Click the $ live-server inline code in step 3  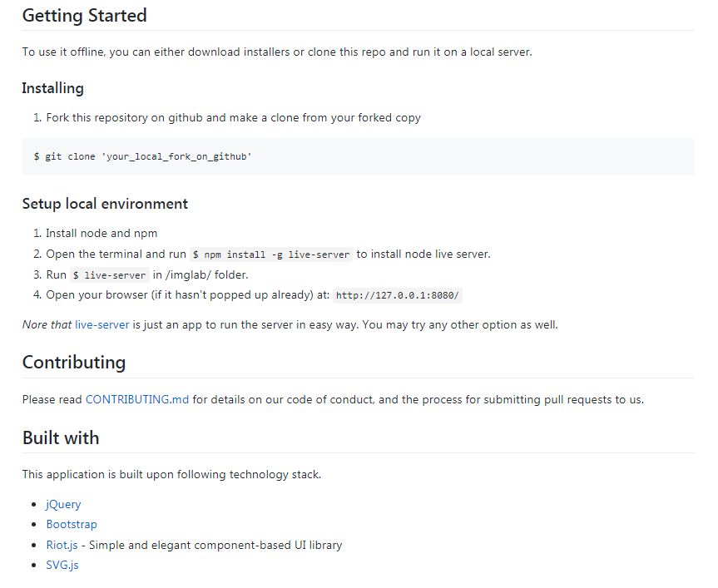[x=109, y=275]
